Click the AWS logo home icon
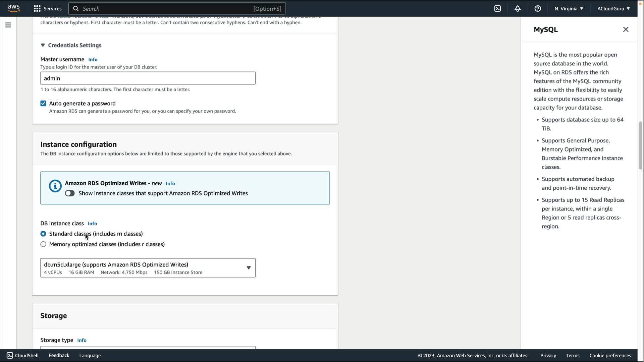644x362 pixels. coord(13,8)
